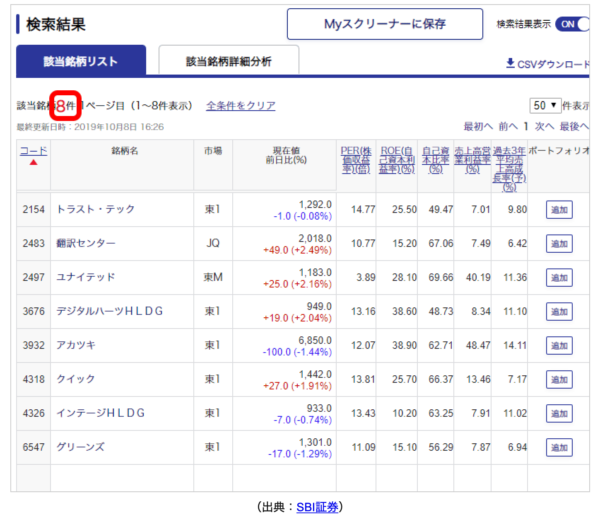This screenshot has width=600, height=522.
Task: Toggle the 検索結果表示 ON switch
Action: pyautogui.click(x=571, y=24)
